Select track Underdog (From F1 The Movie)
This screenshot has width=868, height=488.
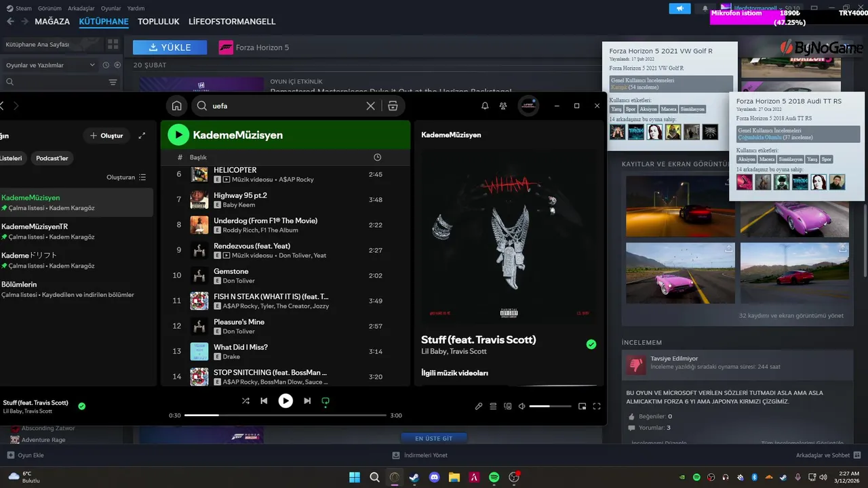click(x=285, y=225)
